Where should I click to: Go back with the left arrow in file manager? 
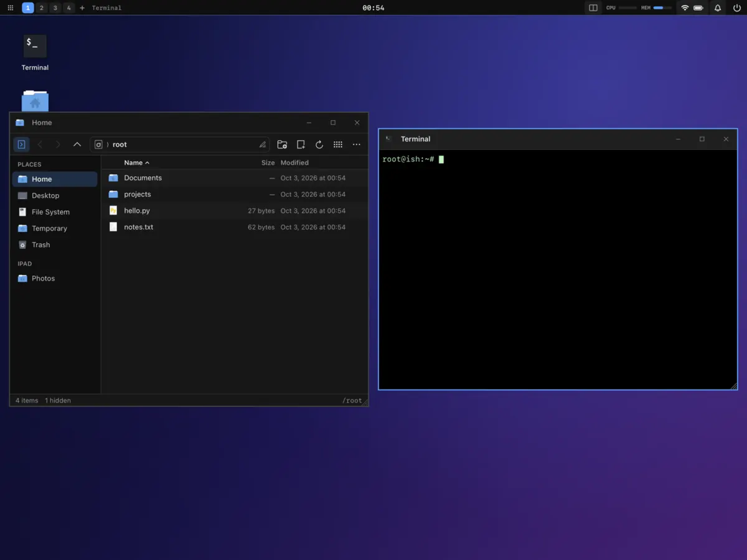(x=40, y=144)
